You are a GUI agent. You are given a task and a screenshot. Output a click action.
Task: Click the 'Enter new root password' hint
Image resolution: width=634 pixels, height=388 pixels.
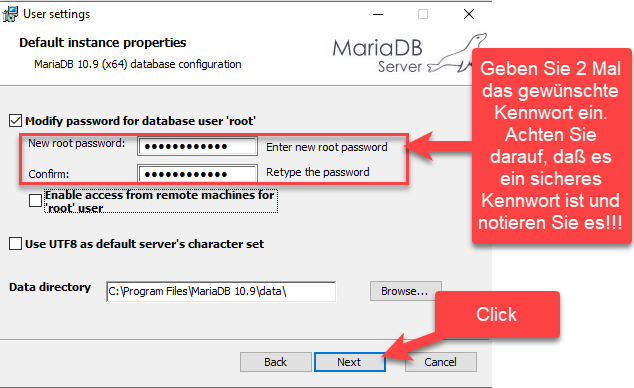point(327,147)
